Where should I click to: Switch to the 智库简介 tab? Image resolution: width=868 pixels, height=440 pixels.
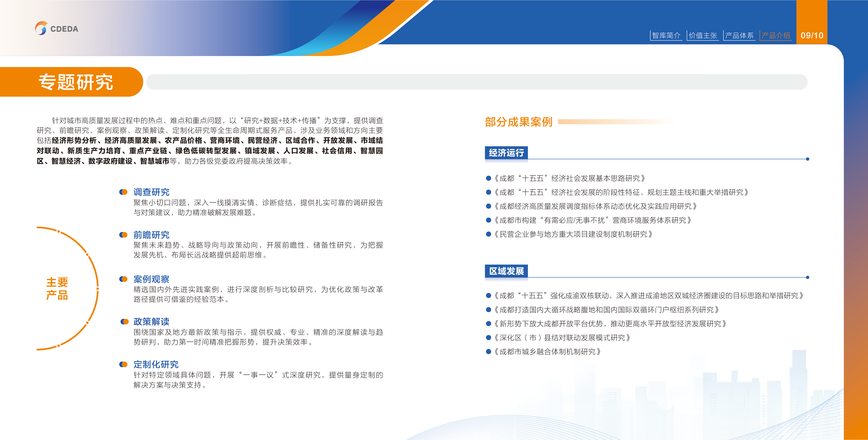point(666,35)
